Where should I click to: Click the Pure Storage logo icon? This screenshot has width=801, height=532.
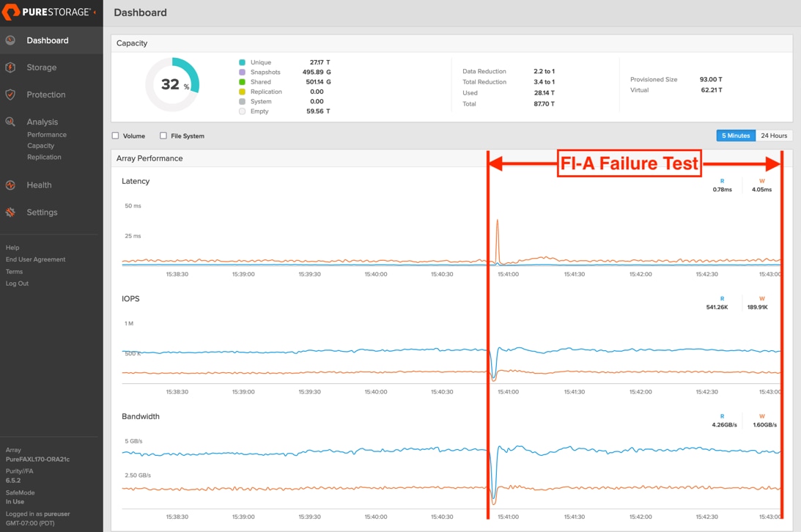pos(11,12)
